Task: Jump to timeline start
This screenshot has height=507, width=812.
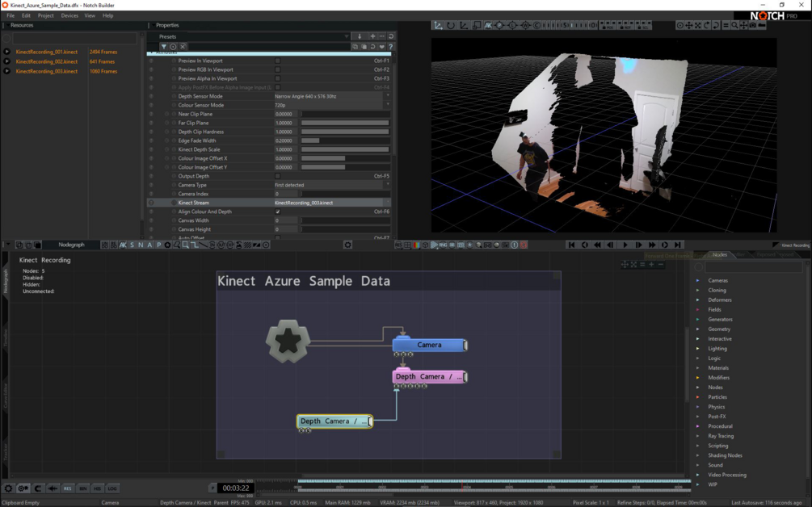Action: [x=571, y=245]
